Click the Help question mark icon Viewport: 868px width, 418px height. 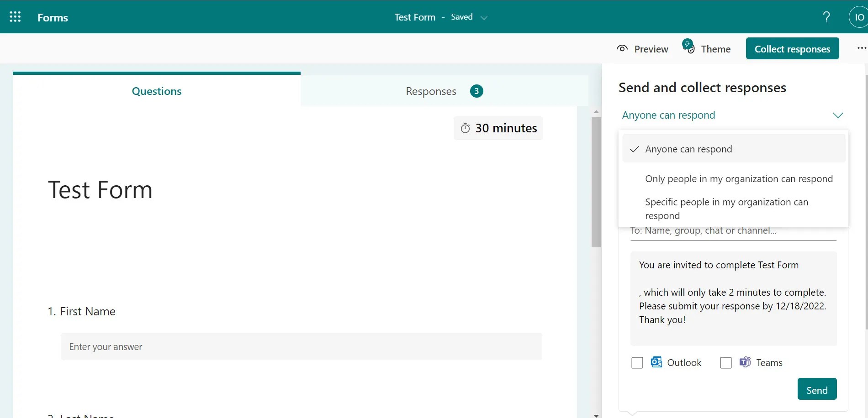click(826, 16)
